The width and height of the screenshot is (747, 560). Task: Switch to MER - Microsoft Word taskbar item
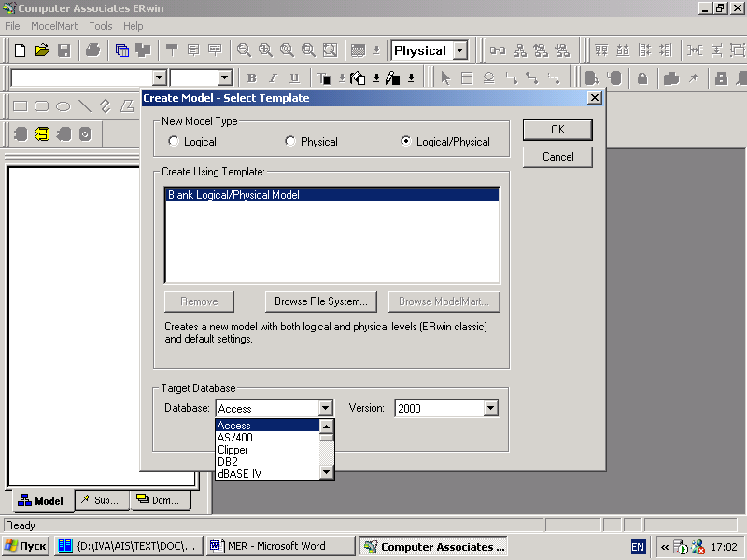pos(281,546)
